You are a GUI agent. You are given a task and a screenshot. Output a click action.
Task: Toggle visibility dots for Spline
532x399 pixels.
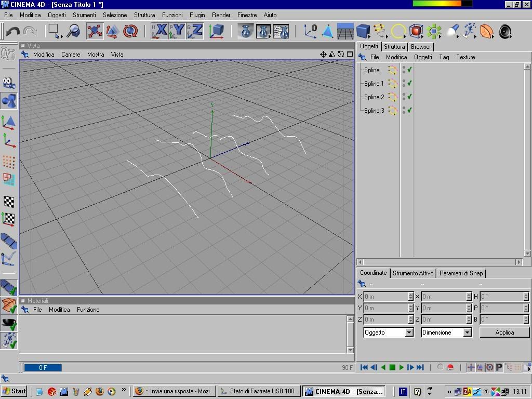tap(404, 70)
